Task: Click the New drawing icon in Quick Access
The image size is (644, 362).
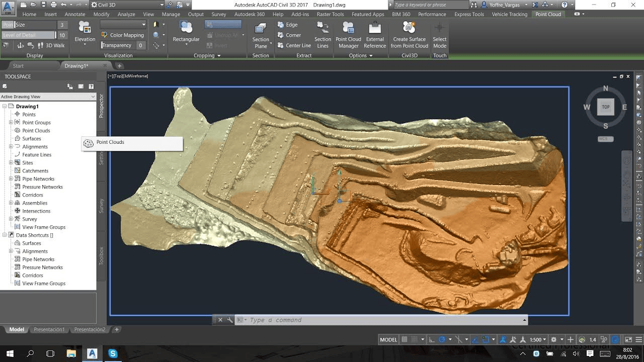Action: click(23, 5)
